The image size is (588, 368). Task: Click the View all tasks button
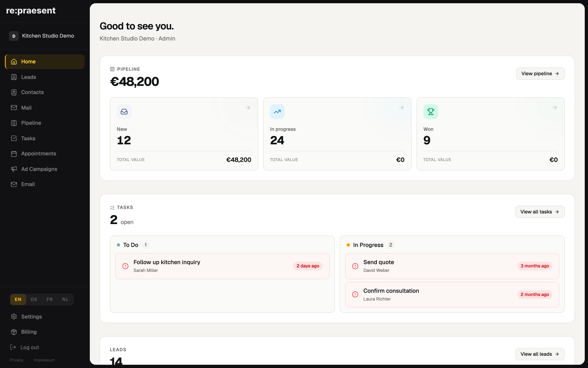tap(540, 212)
